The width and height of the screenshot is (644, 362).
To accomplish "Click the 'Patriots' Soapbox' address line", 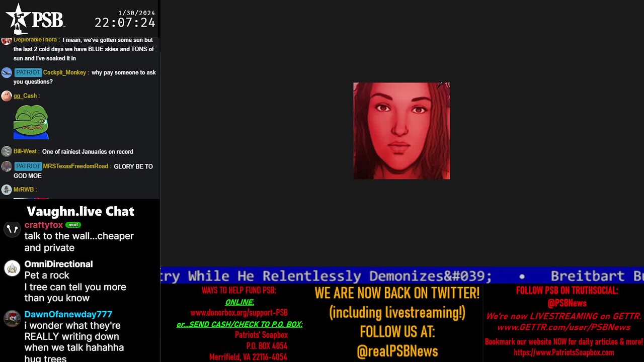I will coord(261,335).
